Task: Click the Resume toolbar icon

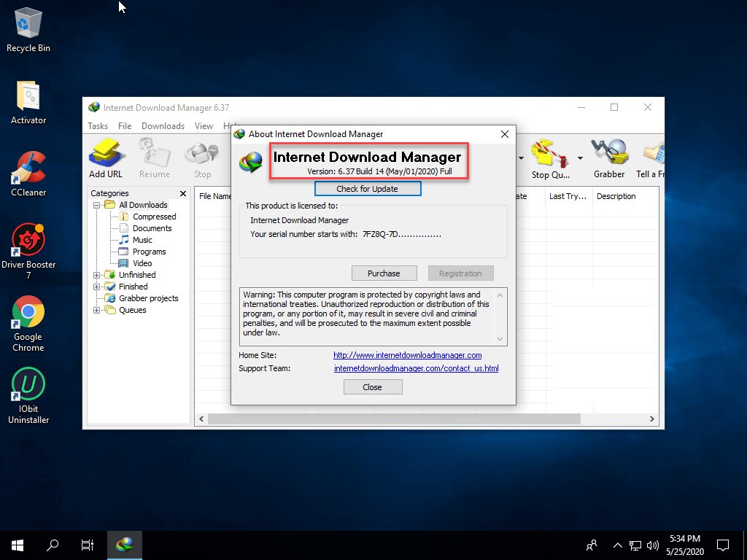Action: [155, 158]
